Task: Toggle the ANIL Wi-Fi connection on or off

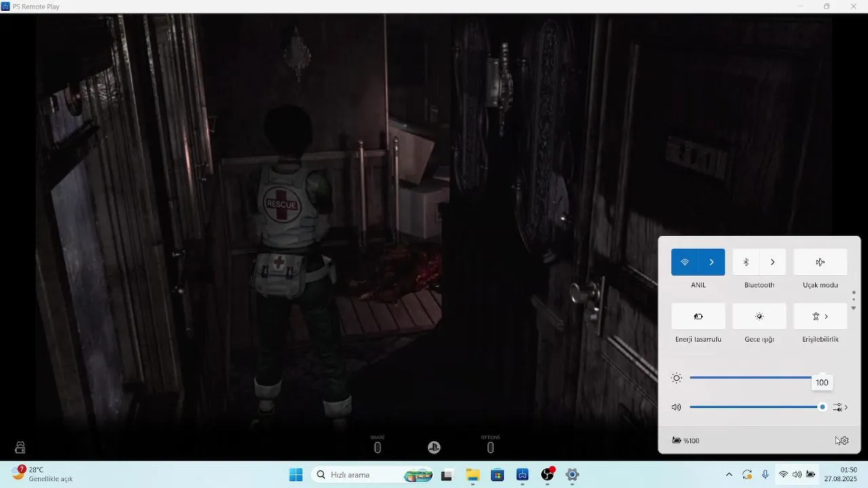Action: [684, 262]
